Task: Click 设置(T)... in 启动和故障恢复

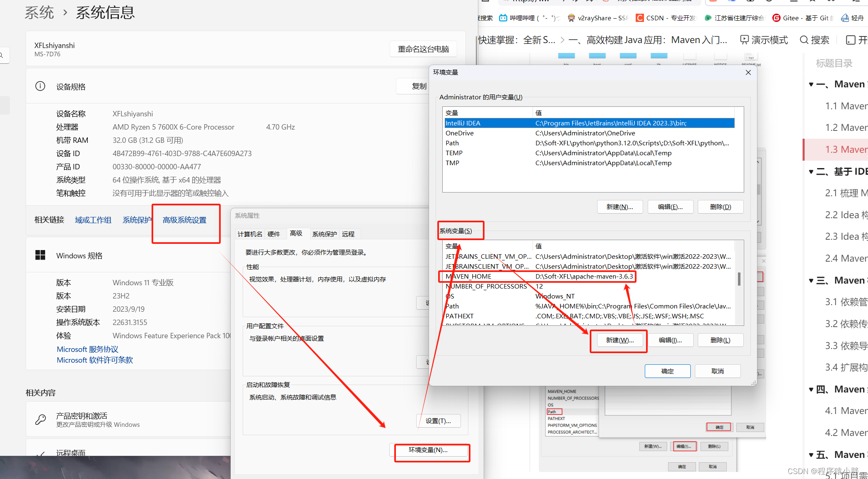Action: click(438, 421)
